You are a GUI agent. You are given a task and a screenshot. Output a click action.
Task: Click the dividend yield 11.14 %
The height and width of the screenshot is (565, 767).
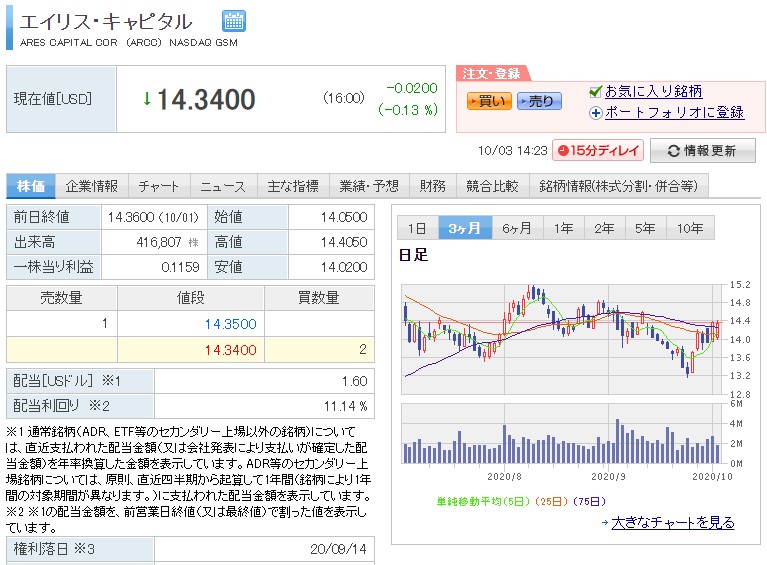pyautogui.click(x=345, y=407)
